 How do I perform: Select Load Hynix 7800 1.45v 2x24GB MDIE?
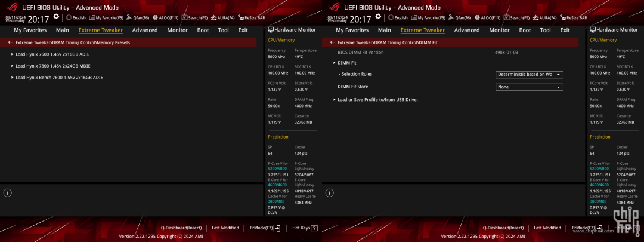click(x=52, y=66)
